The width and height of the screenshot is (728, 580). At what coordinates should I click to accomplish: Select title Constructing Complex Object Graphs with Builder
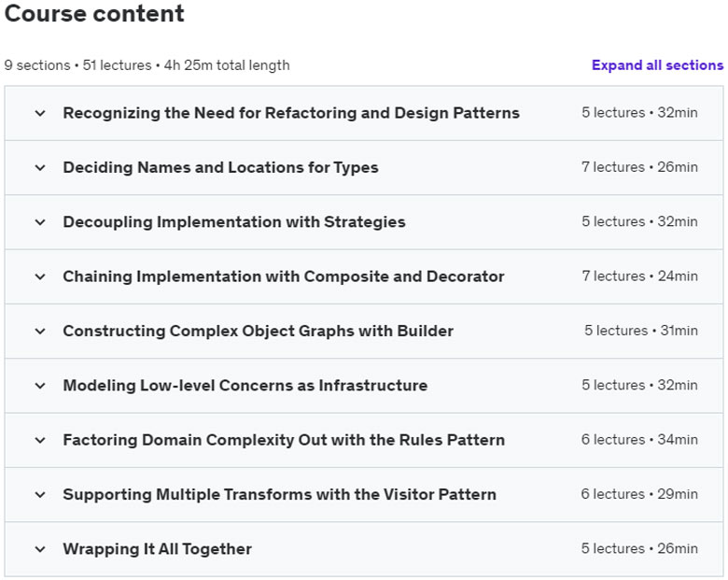[x=259, y=331]
